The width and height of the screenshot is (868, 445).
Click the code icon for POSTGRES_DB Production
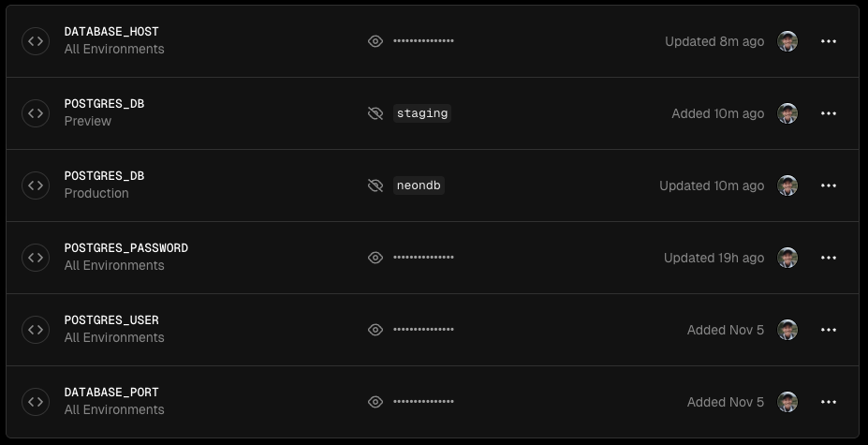point(36,185)
